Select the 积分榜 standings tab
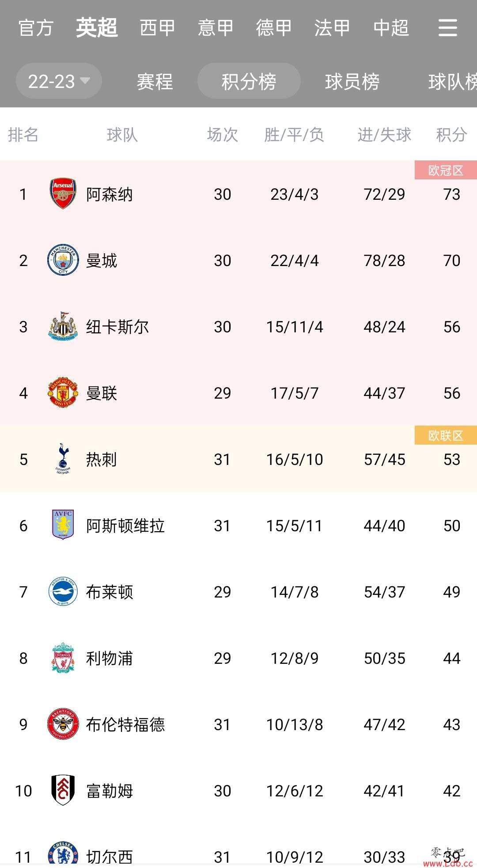477x868 pixels. point(249,81)
